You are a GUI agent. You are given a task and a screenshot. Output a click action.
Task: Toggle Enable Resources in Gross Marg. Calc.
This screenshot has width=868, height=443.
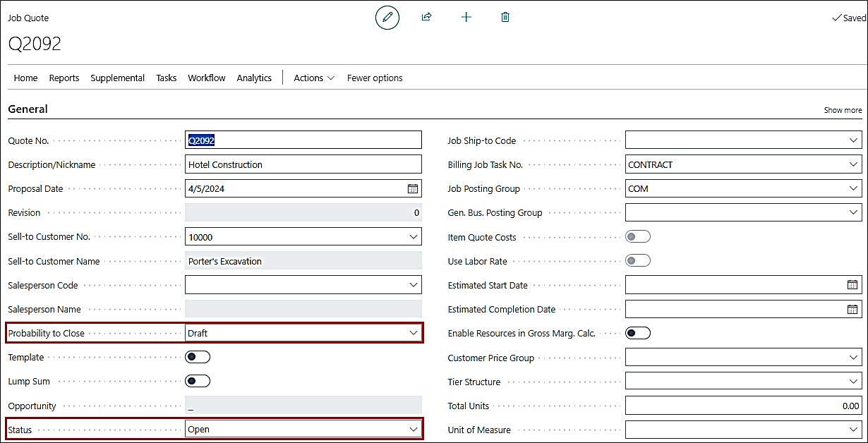638,333
